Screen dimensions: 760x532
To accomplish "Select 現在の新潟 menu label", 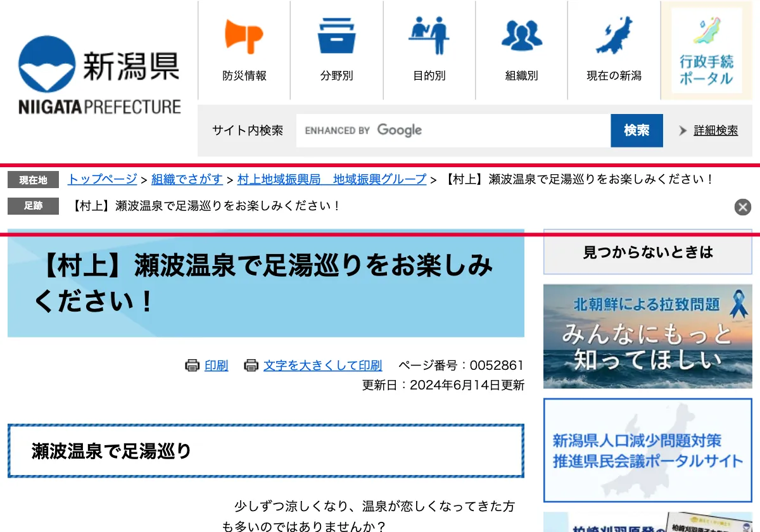I will (614, 76).
